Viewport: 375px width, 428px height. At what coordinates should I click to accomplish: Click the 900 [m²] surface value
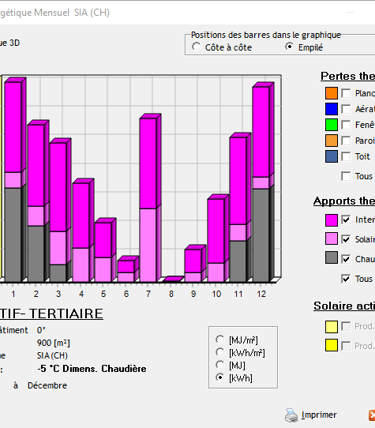point(53,343)
